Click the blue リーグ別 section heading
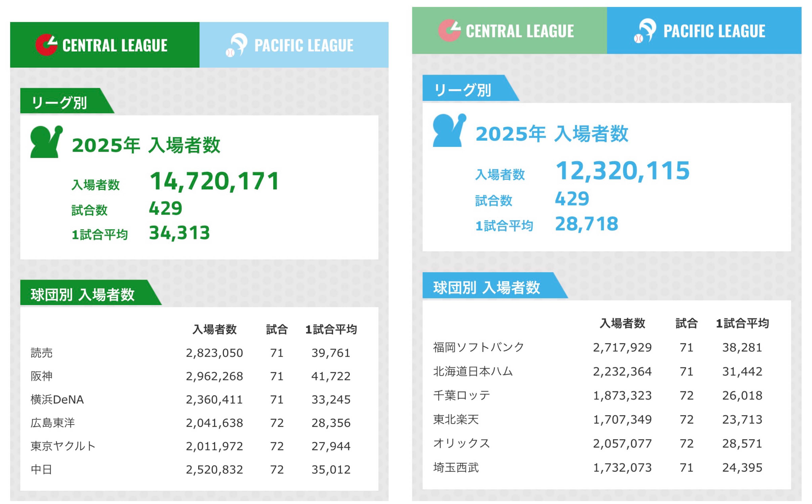Image resolution: width=812 pixels, height=504 pixels. click(463, 90)
